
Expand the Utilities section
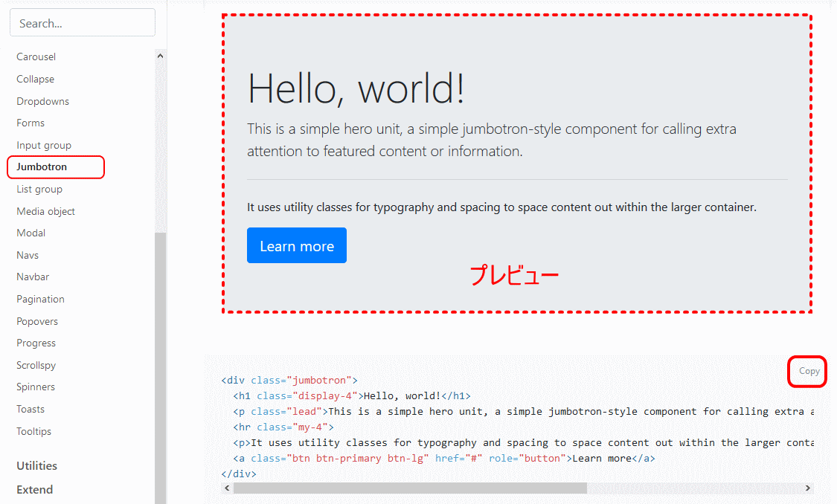coord(37,466)
